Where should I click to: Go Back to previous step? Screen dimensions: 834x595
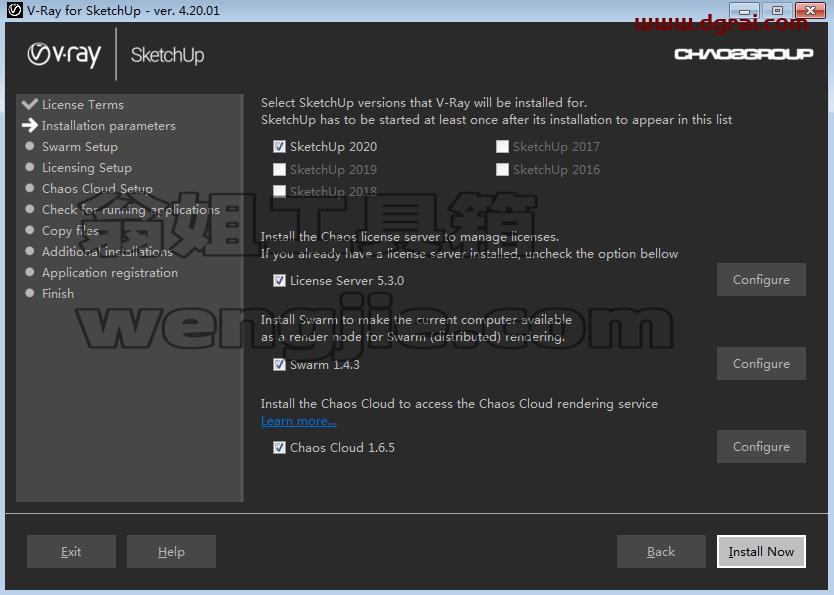coord(661,552)
